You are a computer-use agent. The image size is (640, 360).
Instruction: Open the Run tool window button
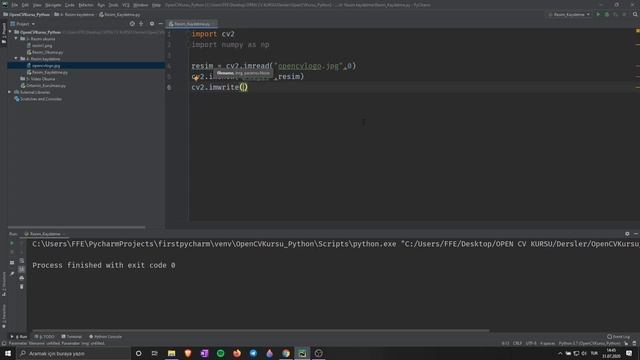pos(19,337)
